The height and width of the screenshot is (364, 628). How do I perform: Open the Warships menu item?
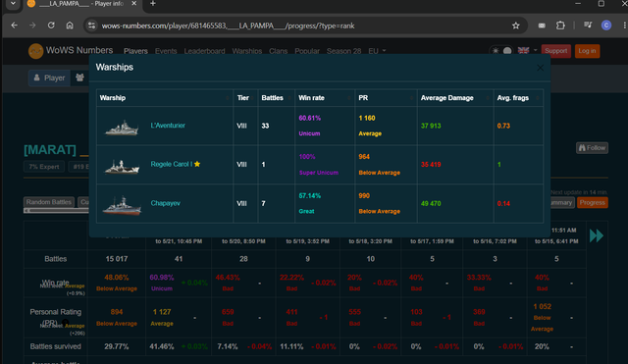tap(246, 51)
